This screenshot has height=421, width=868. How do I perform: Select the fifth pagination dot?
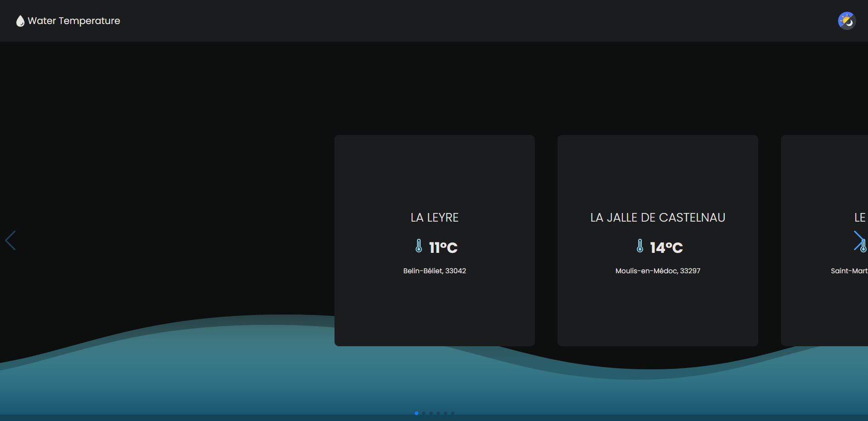click(x=446, y=413)
